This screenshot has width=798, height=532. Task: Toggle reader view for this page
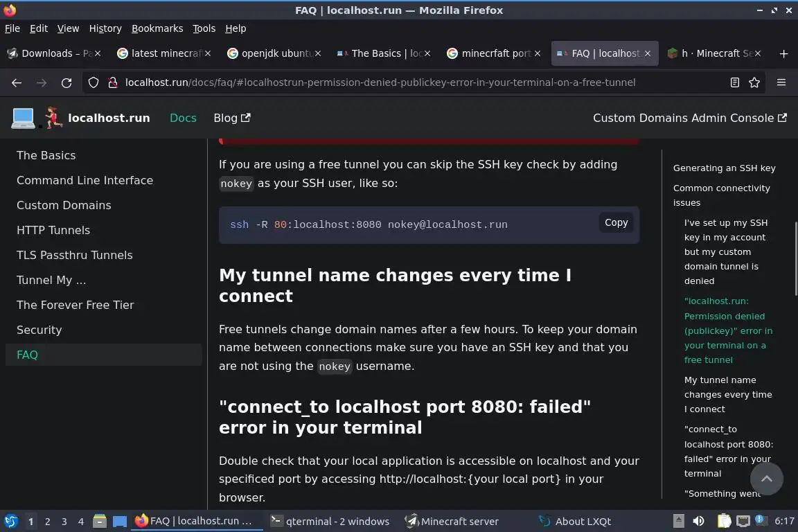click(734, 82)
